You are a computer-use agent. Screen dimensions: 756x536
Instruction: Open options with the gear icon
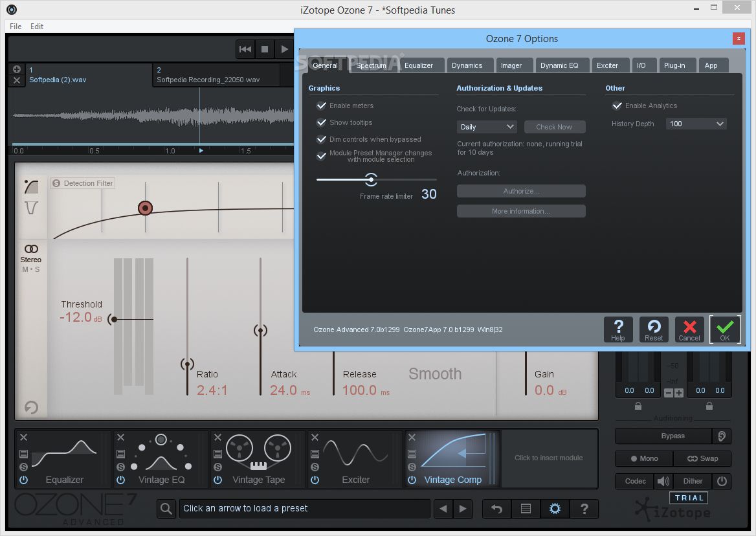(x=555, y=509)
